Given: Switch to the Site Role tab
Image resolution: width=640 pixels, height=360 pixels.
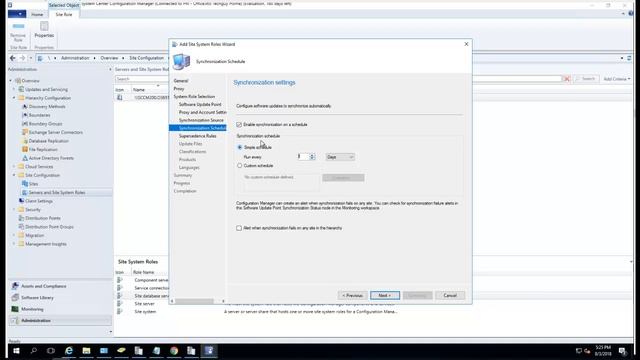Looking at the screenshot, I should (x=64, y=14).
